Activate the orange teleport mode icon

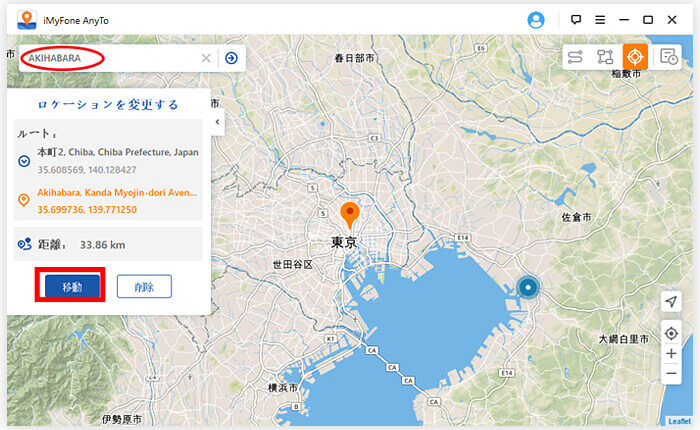(635, 57)
